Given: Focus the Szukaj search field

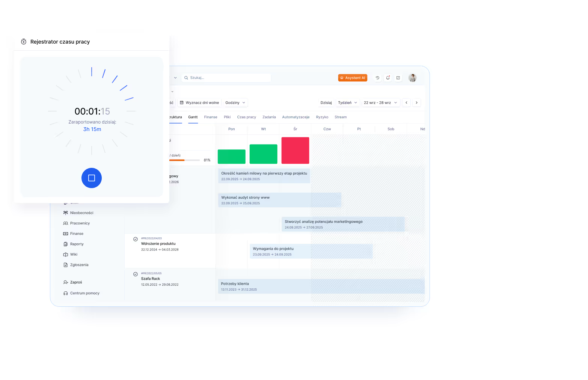Looking at the screenshot, I should point(226,78).
